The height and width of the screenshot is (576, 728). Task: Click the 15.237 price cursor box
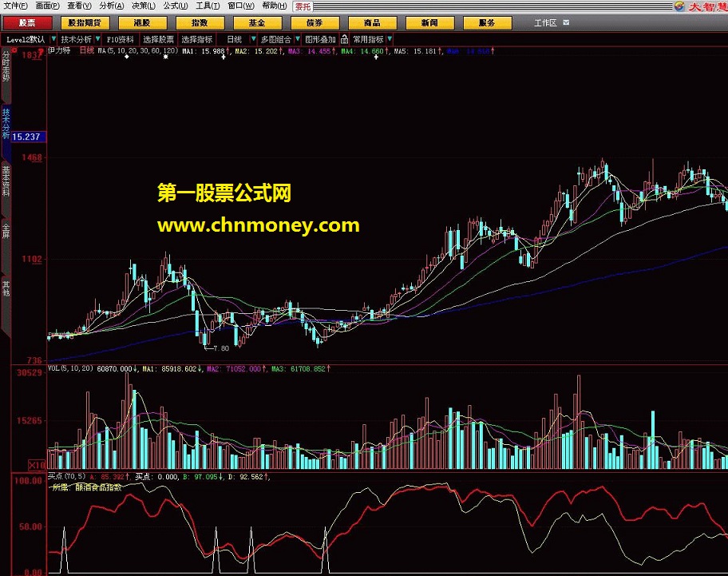point(28,137)
